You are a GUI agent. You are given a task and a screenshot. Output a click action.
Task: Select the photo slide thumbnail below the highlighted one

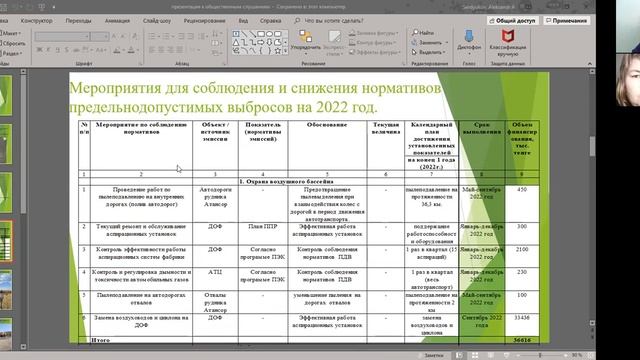point(6,289)
